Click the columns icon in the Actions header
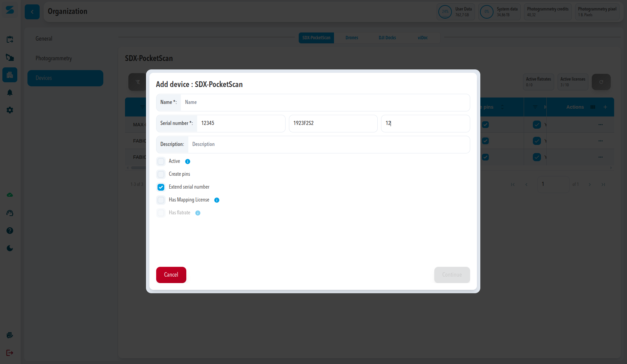This screenshot has height=364, width=627. click(x=593, y=107)
